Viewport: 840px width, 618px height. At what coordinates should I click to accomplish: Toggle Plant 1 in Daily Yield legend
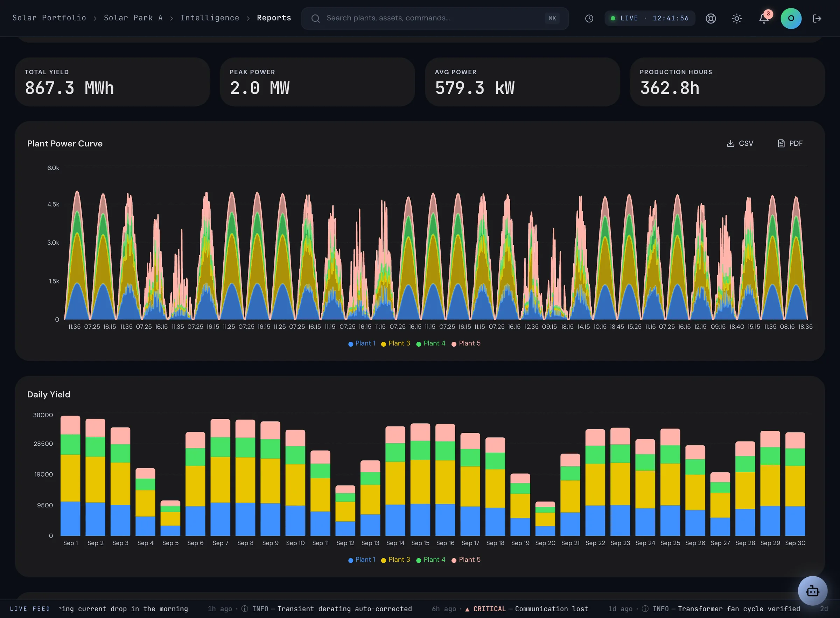(x=362, y=560)
